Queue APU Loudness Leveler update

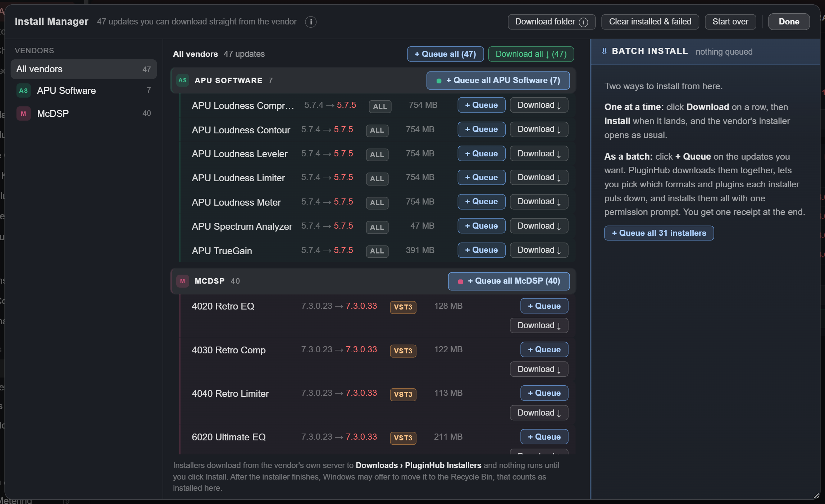tap(481, 154)
